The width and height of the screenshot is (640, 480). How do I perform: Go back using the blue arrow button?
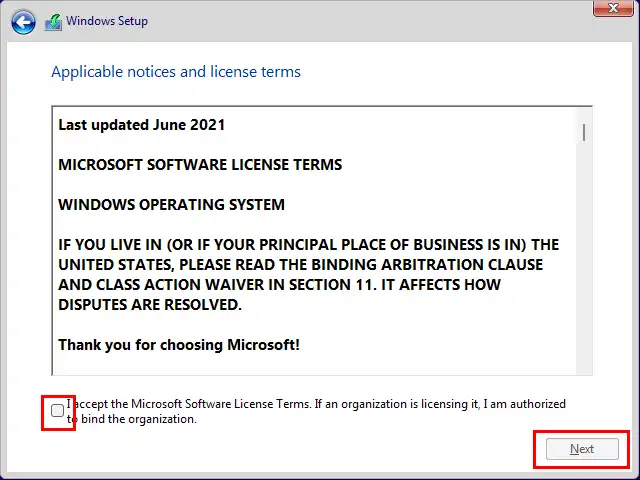click(x=23, y=22)
